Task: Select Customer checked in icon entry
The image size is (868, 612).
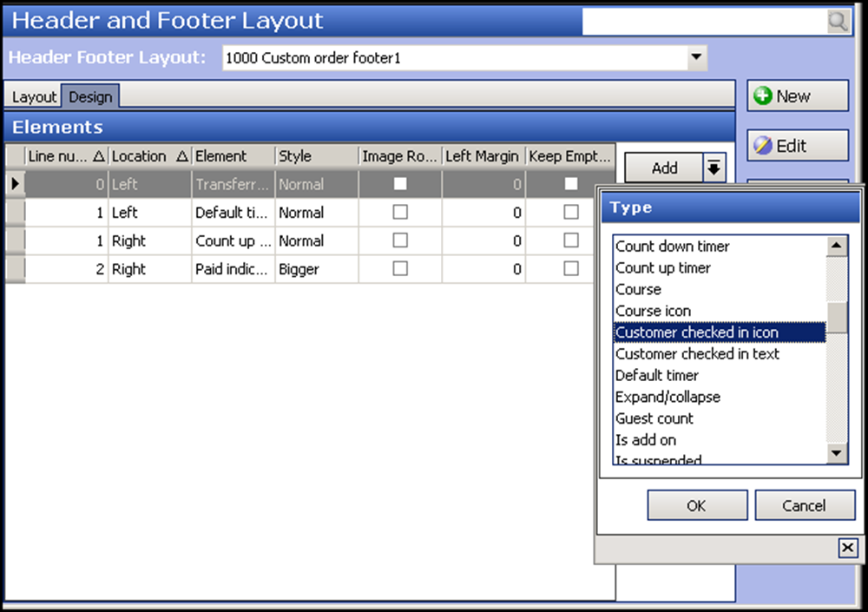Action: coord(719,332)
